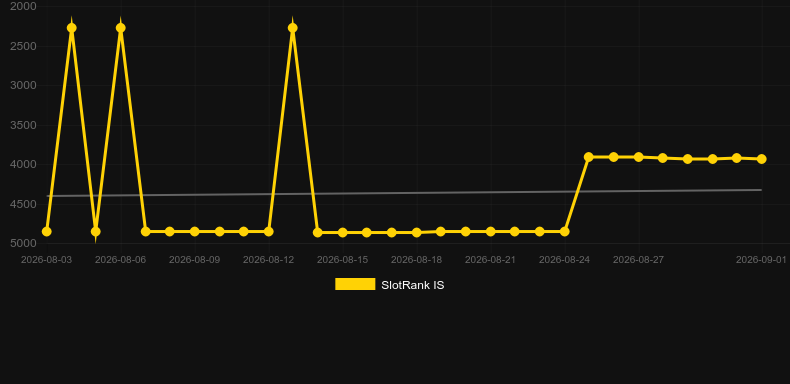The height and width of the screenshot is (384, 790).
Task: Select the data point at 2026-08-24
Action: tap(565, 231)
